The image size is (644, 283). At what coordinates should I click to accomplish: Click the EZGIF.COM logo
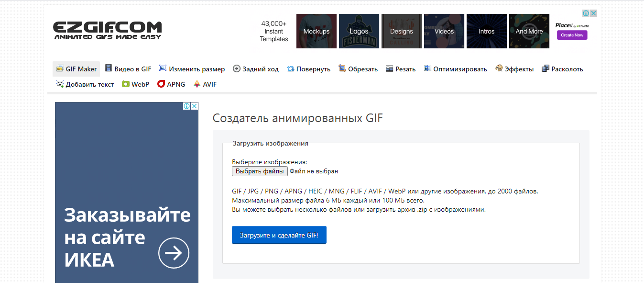point(107,30)
